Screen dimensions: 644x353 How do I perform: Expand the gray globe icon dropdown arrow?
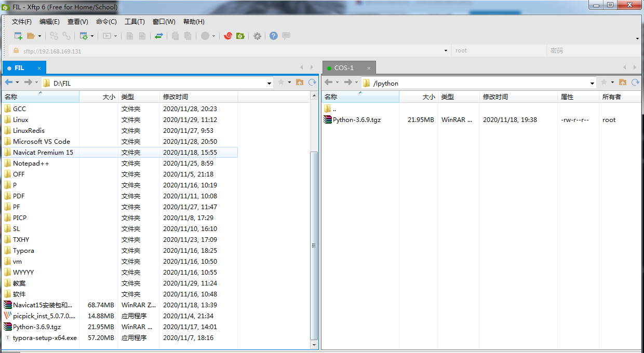point(213,36)
